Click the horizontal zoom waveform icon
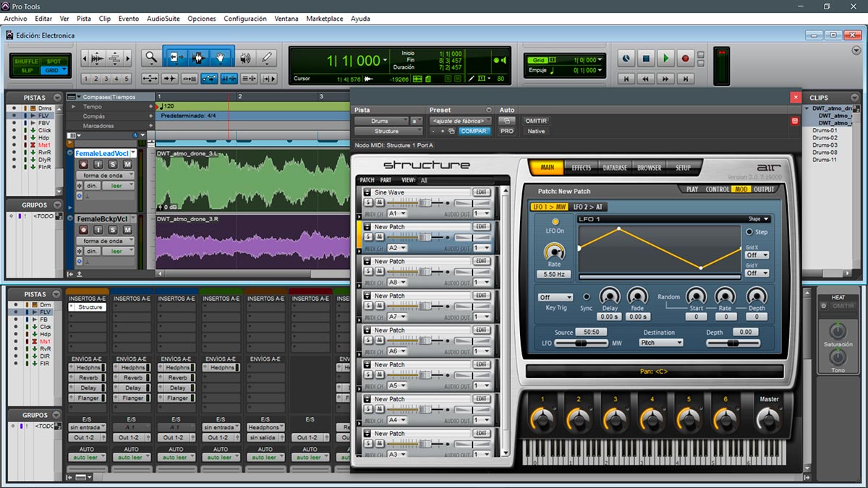868x488 pixels. point(95,58)
